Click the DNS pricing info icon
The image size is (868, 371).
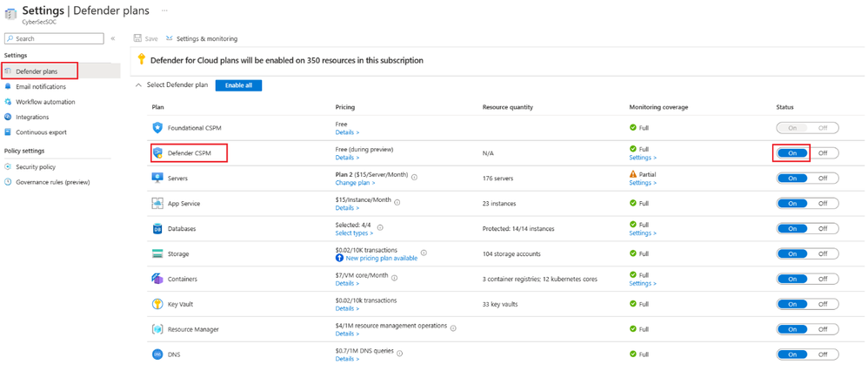coord(399,354)
